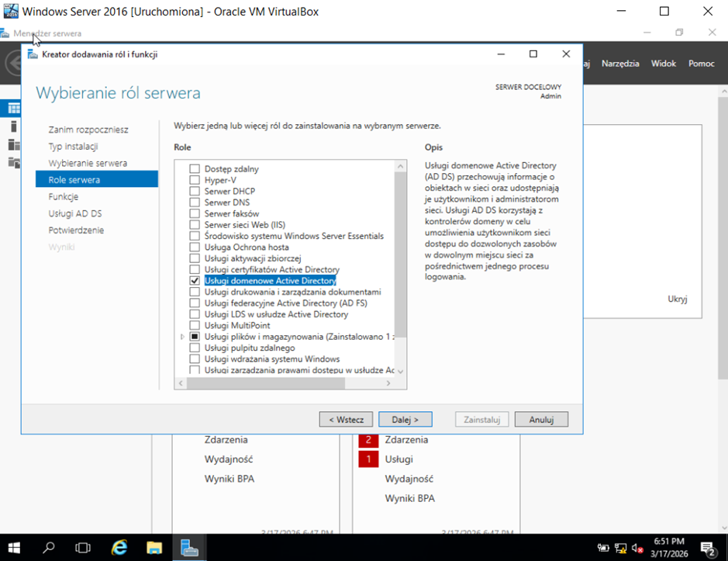Open File Explorer from the taskbar
Image resolution: width=728 pixels, height=561 pixels.
click(154, 547)
